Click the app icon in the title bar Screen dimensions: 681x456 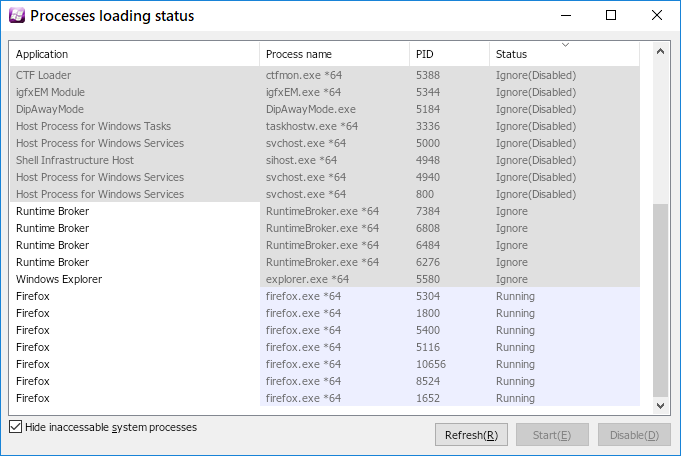tap(17, 16)
